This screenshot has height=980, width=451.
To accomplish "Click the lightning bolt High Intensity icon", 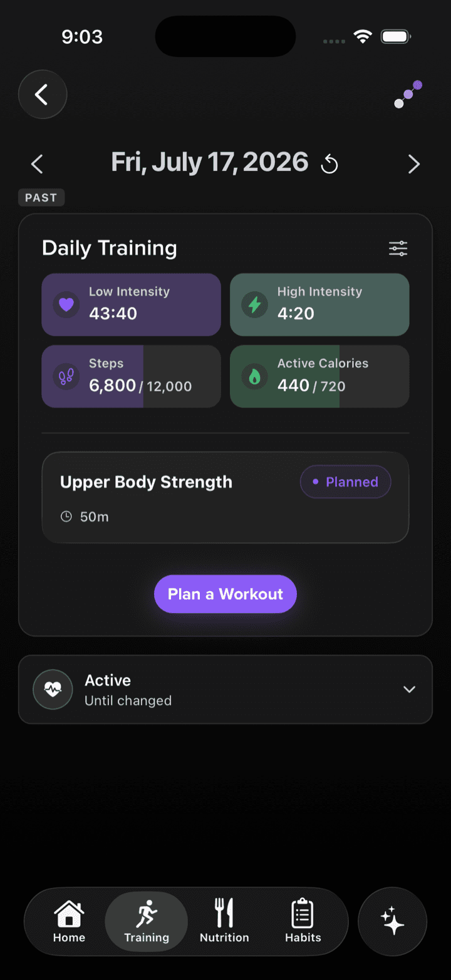I will pos(255,305).
